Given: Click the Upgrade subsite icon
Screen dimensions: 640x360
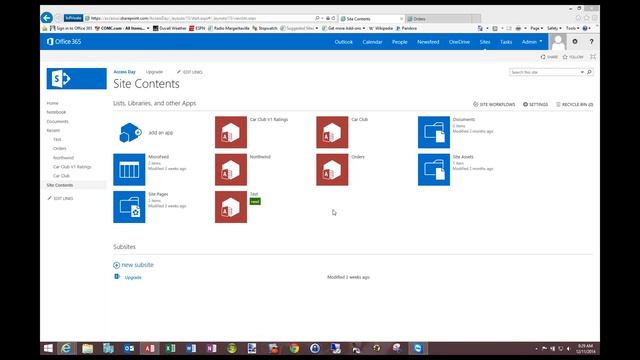Looking at the screenshot, I should click(117, 277).
